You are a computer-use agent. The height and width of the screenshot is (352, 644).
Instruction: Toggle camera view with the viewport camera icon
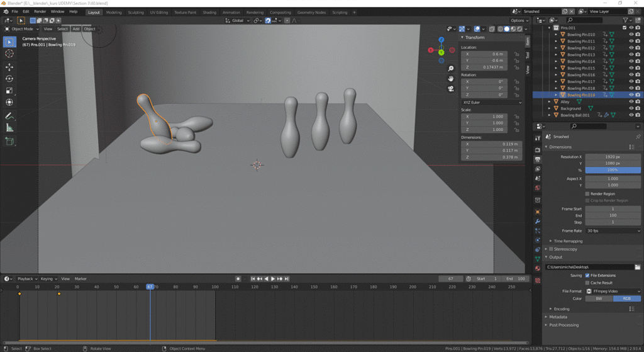(x=451, y=88)
